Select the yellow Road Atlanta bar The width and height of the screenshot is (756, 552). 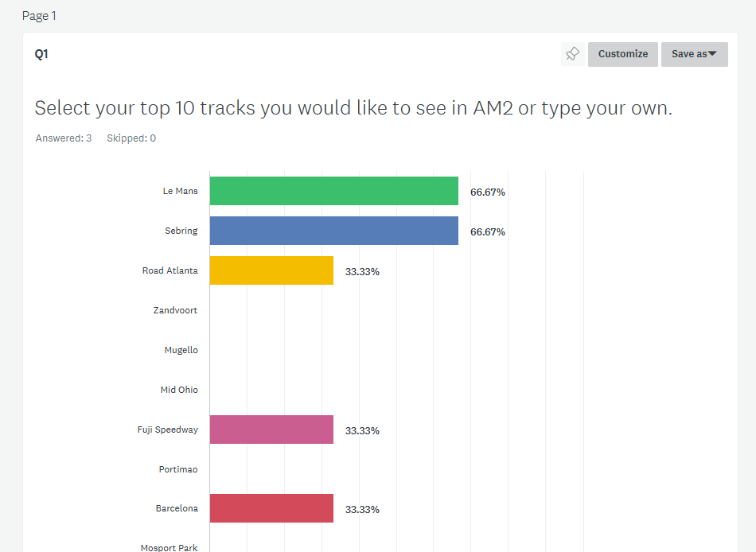[x=272, y=270]
